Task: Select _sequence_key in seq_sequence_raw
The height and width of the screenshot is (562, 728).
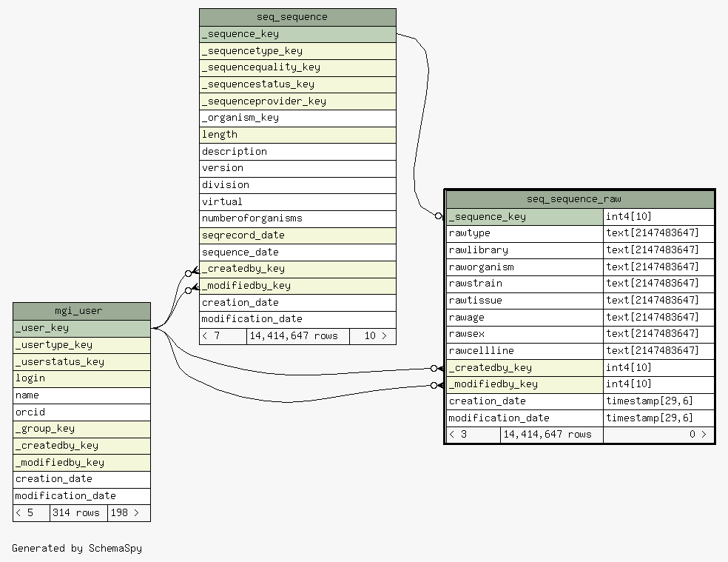Action: [525, 217]
